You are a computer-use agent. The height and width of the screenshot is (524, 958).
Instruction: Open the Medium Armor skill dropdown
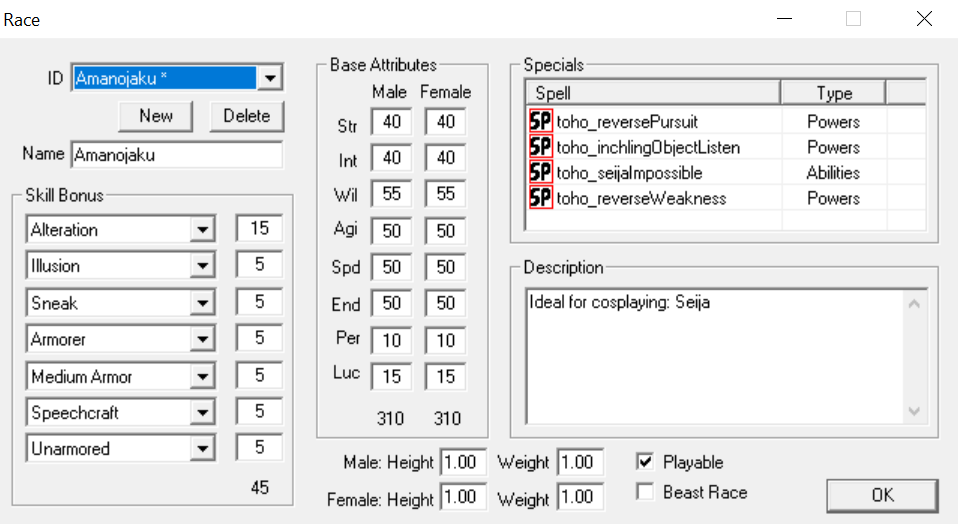[204, 377]
